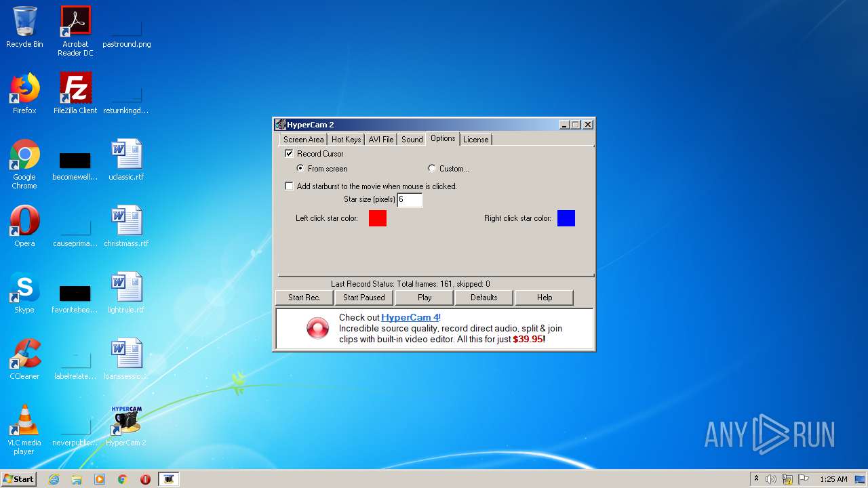Open Internet Explorer from the taskbar
Screen dimensions: 868x488
click(54, 479)
